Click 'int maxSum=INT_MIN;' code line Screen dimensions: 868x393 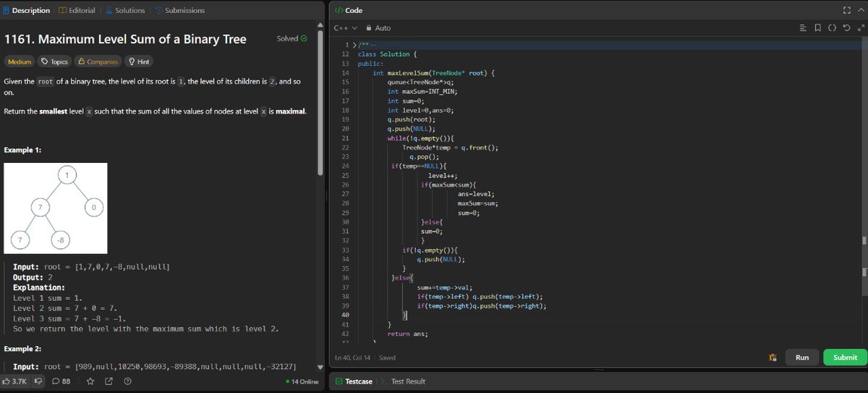point(422,91)
